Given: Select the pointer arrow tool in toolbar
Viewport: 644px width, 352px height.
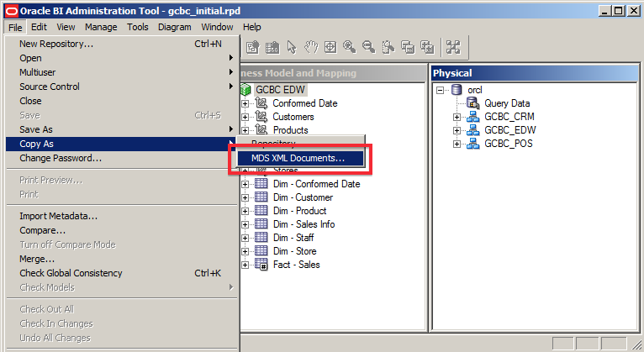Looking at the screenshot, I should [292, 47].
